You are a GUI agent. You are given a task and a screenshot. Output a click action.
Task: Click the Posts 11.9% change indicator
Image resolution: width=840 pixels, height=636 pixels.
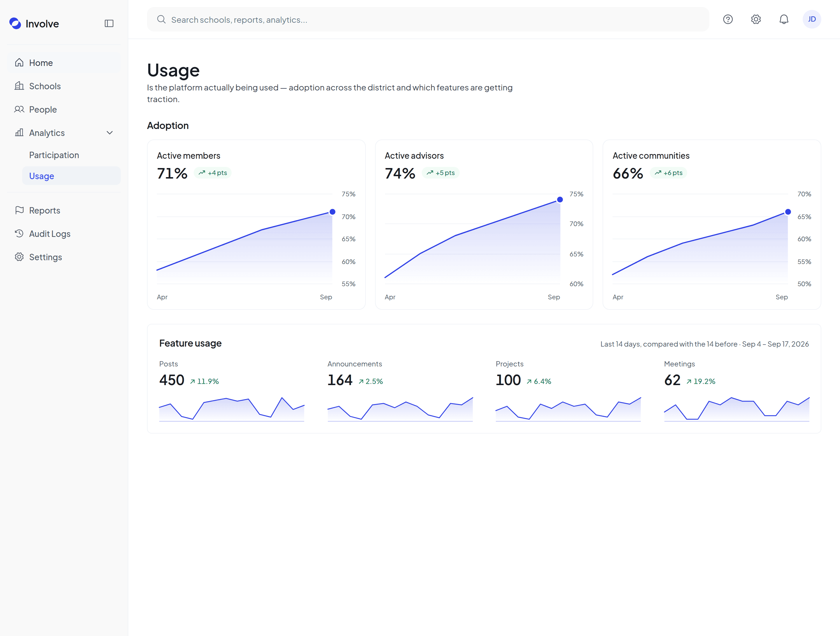(x=204, y=381)
